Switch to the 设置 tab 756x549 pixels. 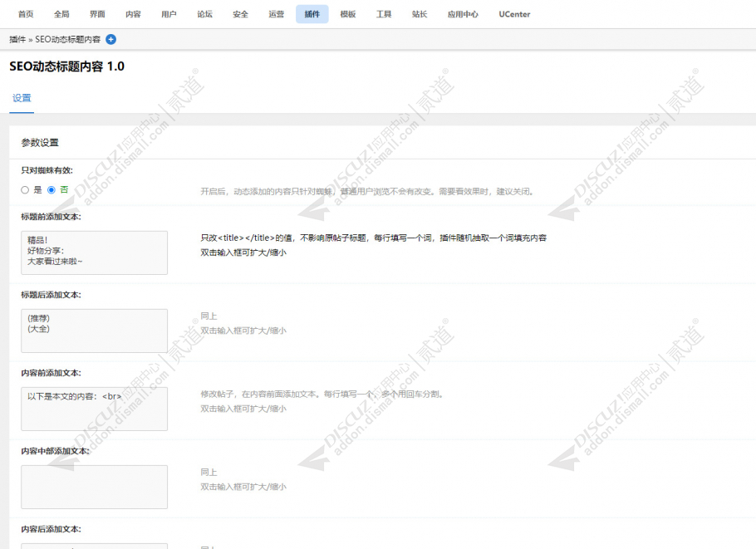pos(22,98)
